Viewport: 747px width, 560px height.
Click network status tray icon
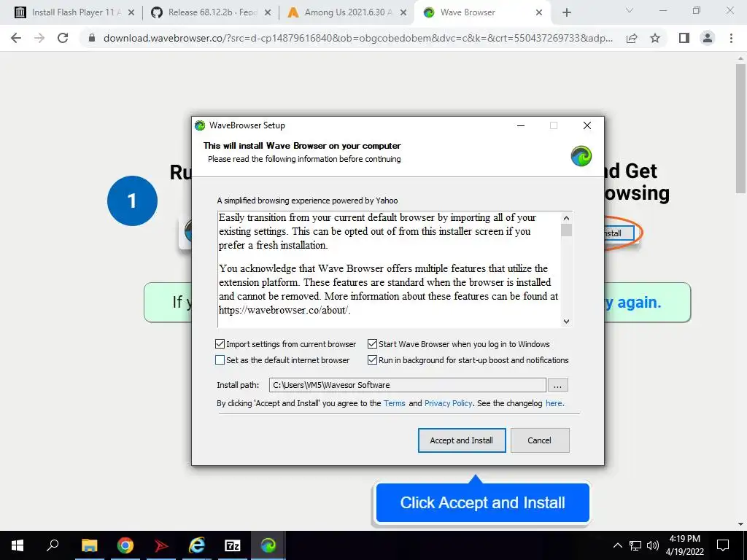pyautogui.click(x=635, y=545)
